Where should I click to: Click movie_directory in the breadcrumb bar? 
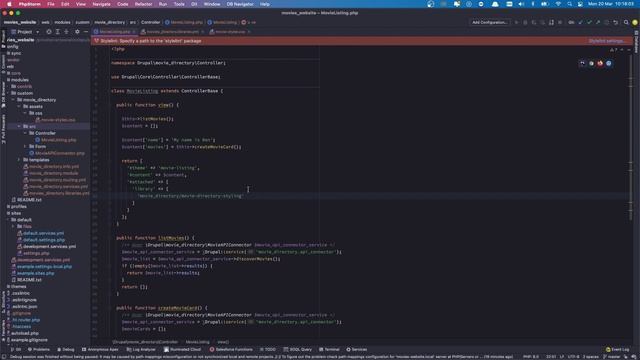110,22
